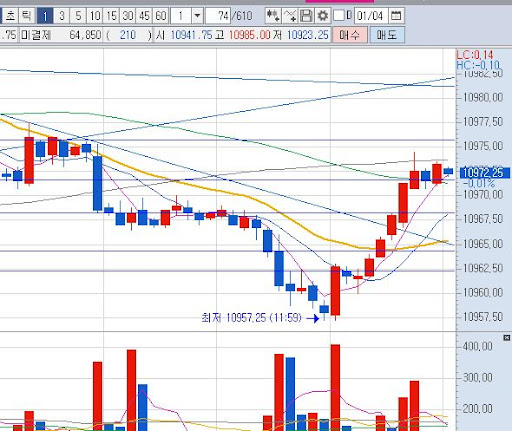Click the save chart floppy disk icon

306,16
